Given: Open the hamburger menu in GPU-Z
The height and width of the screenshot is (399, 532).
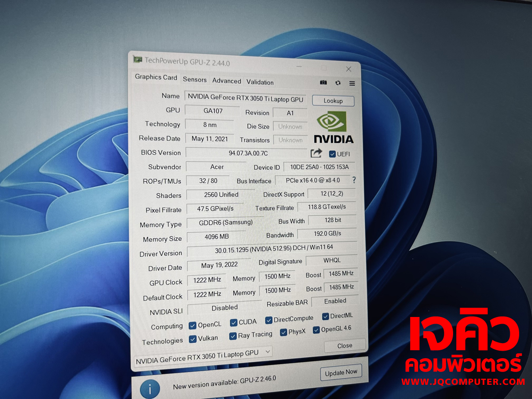Looking at the screenshot, I should coord(352,83).
